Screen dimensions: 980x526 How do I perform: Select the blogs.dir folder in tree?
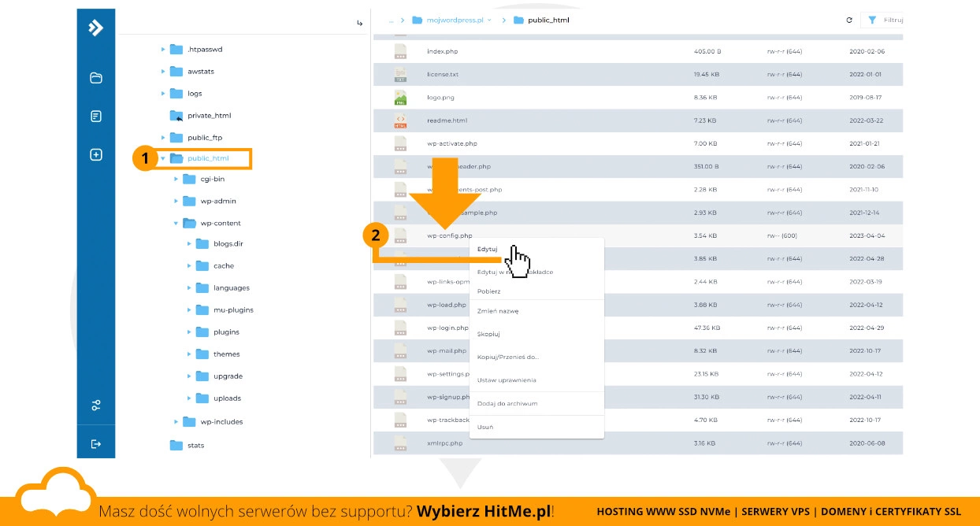click(x=228, y=244)
